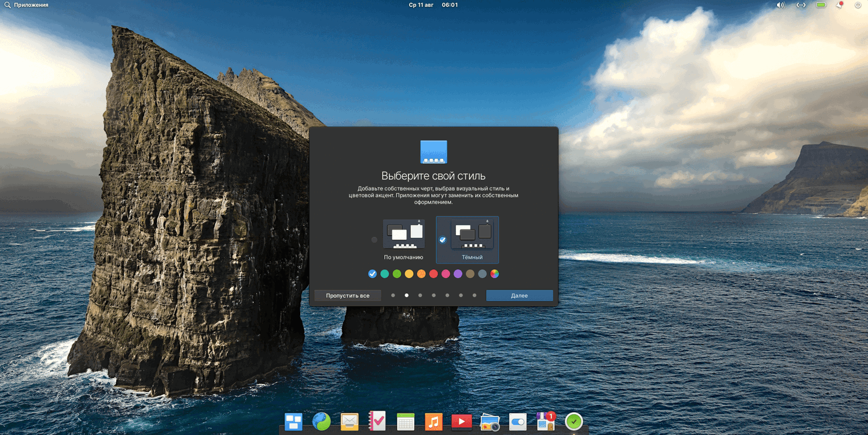Choose the slate gray accent color
868x435 pixels.
click(482, 274)
